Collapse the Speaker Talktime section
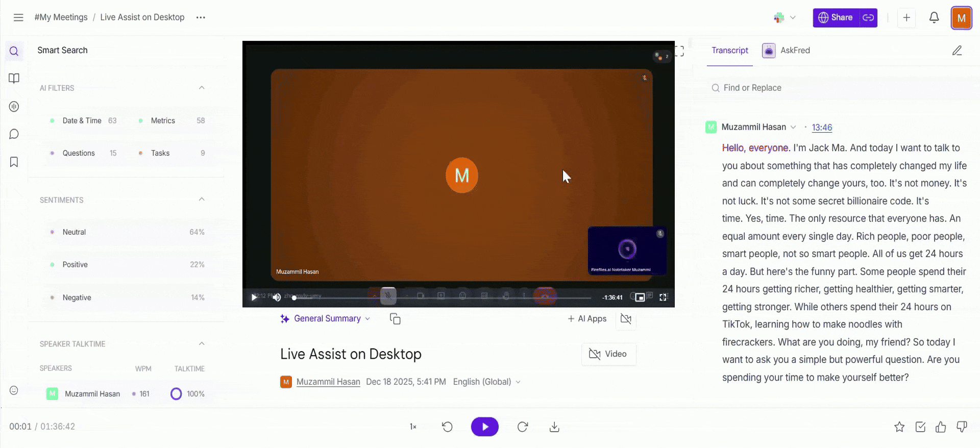Image resolution: width=980 pixels, height=448 pixels. pos(202,343)
